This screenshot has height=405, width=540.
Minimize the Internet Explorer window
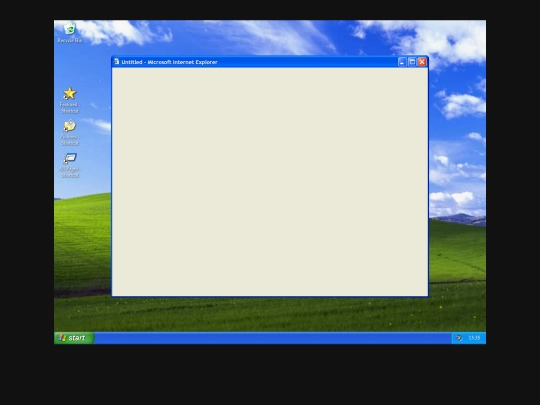[402, 62]
